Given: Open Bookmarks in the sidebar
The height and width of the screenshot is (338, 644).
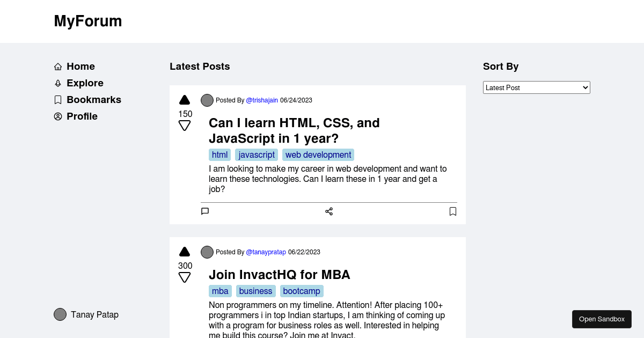Looking at the screenshot, I should [87, 100].
